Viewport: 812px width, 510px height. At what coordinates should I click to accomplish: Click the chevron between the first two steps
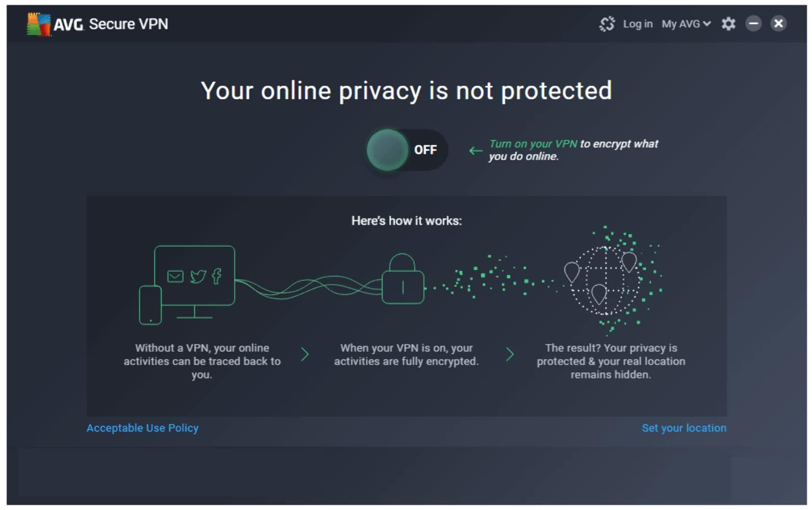coord(305,354)
